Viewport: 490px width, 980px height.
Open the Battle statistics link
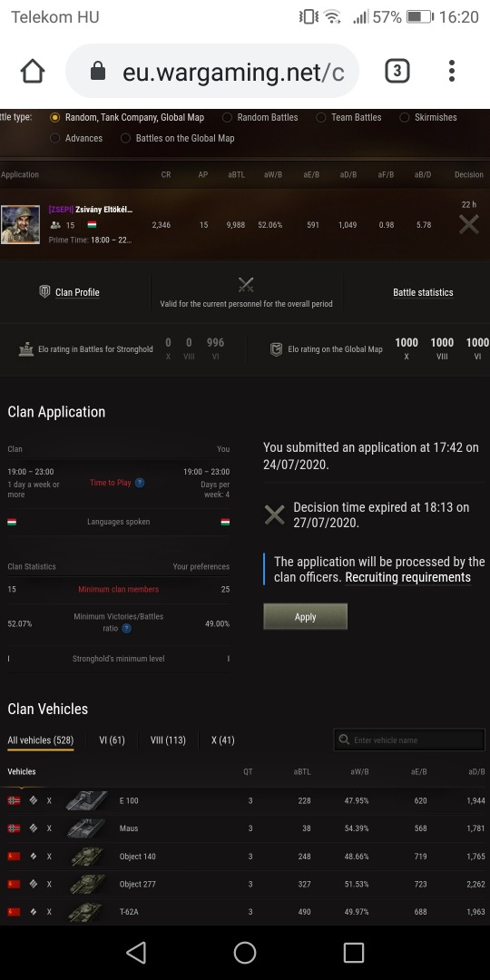423,292
